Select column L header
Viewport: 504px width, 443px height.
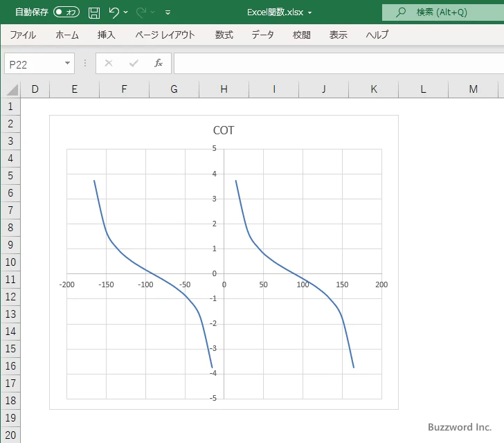(423, 89)
